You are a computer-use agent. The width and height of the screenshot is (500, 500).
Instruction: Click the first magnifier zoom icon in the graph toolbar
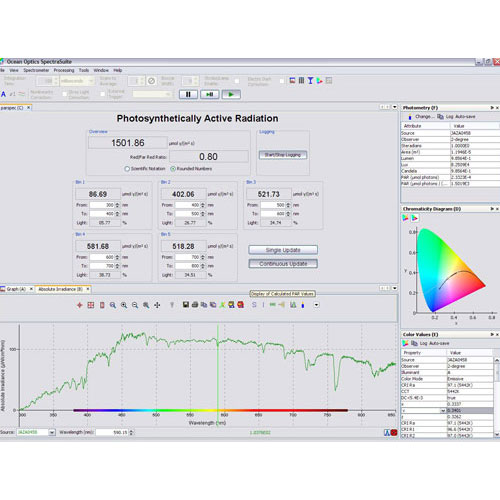coord(113,305)
